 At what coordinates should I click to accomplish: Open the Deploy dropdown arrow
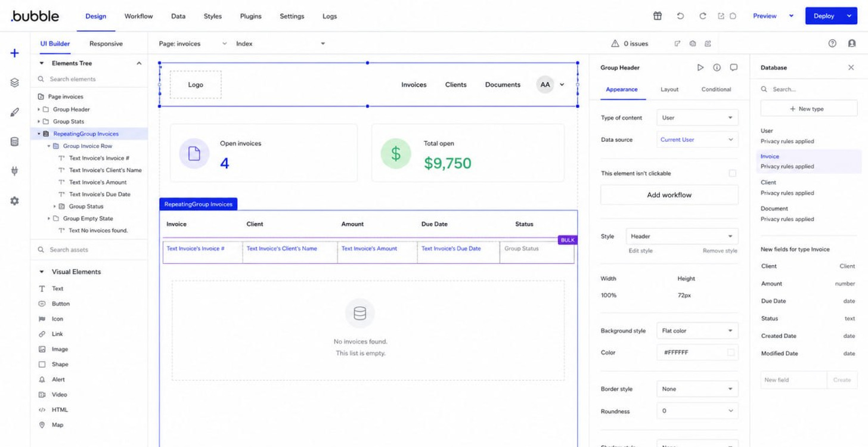(849, 16)
